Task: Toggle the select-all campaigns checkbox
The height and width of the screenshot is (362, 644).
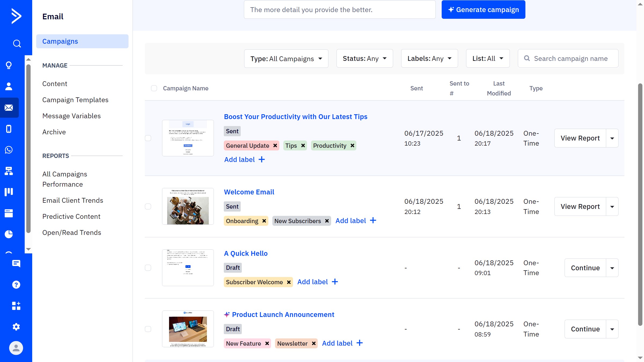Action: tap(154, 88)
